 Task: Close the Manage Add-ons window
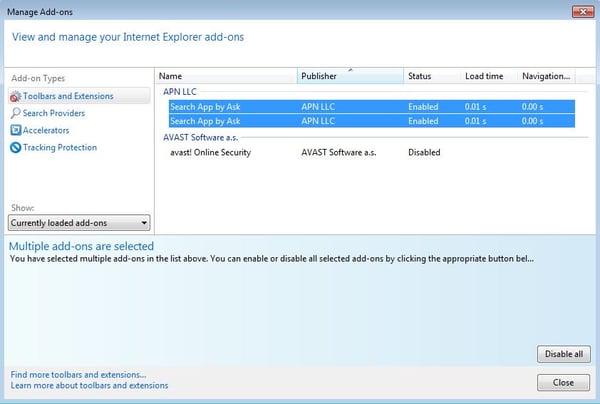[x=583, y=12]
